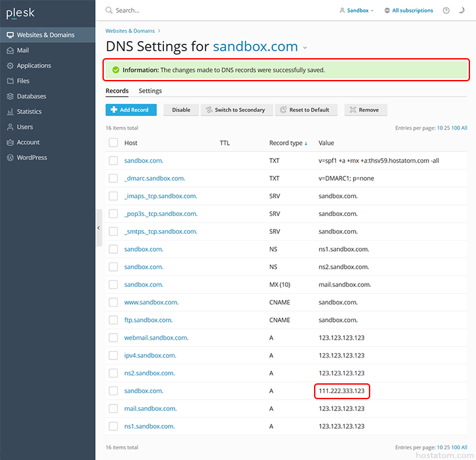Open Applications gear icon in sidebar

coord(10,65)
